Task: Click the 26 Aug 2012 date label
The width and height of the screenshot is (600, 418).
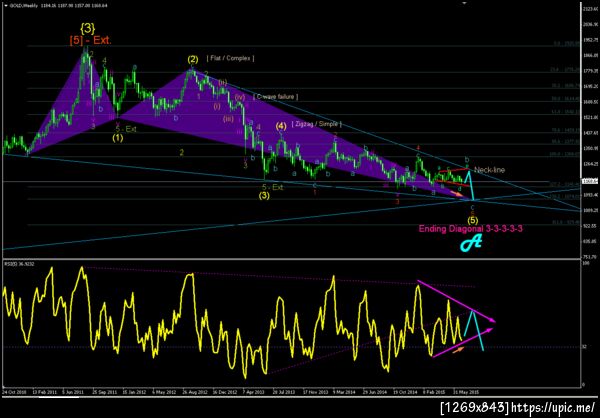Action: (194, 392)
